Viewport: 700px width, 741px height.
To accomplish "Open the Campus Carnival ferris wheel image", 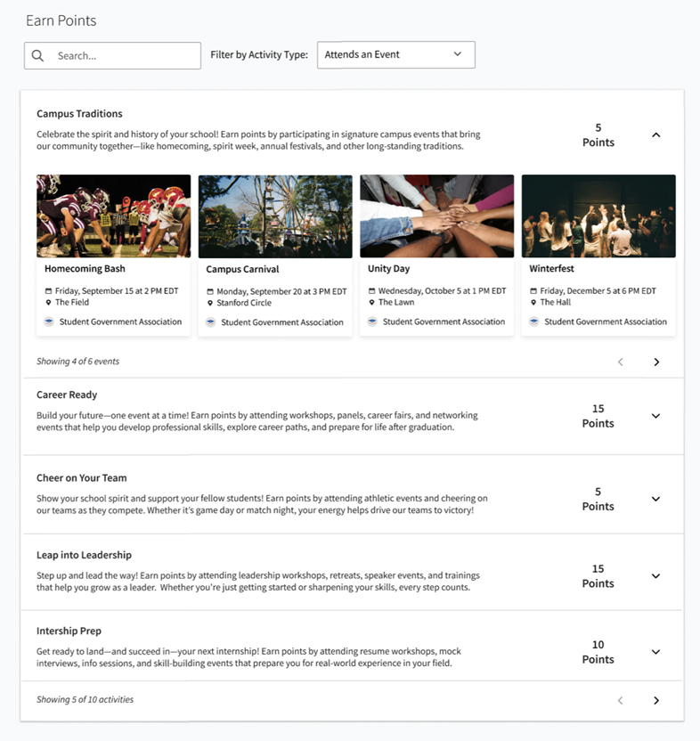I will [275, 216].
